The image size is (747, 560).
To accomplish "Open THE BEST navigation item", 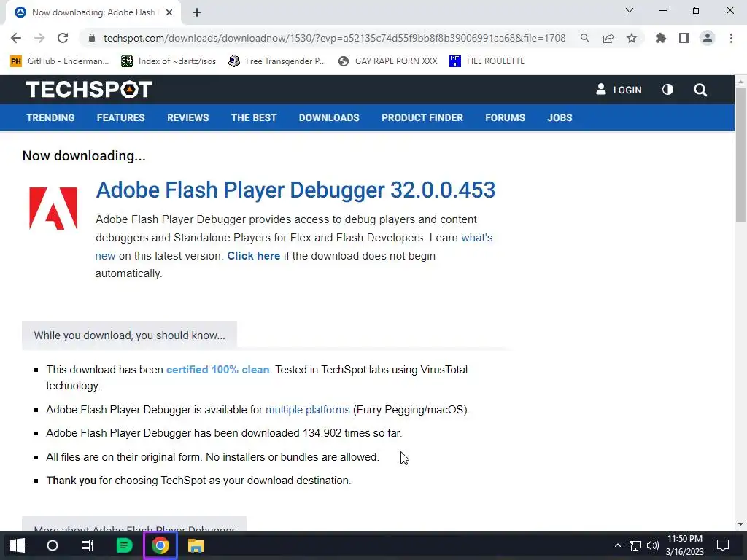I will pos(254,117).
